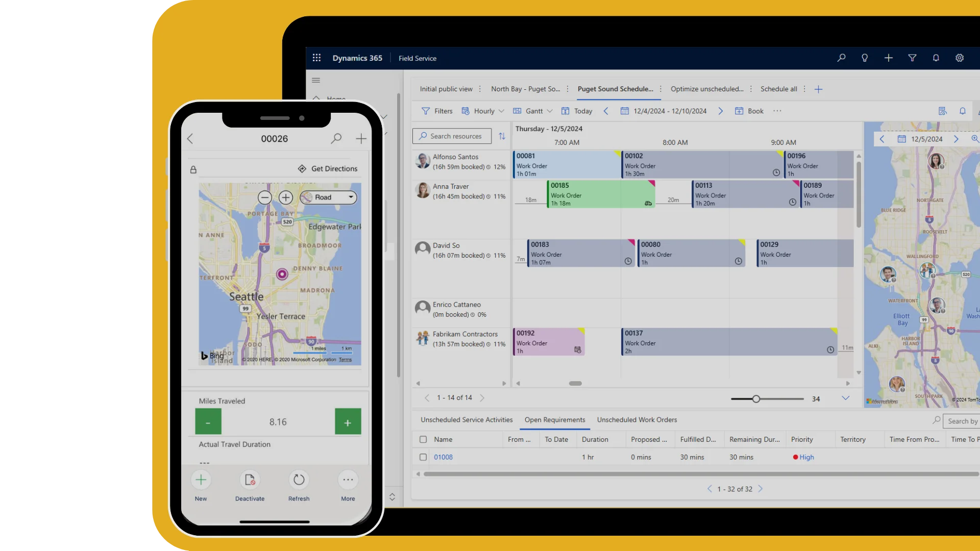The image size is (980, 551).
Task: Tap More in phone bottom bar
Action: [348, 486]
